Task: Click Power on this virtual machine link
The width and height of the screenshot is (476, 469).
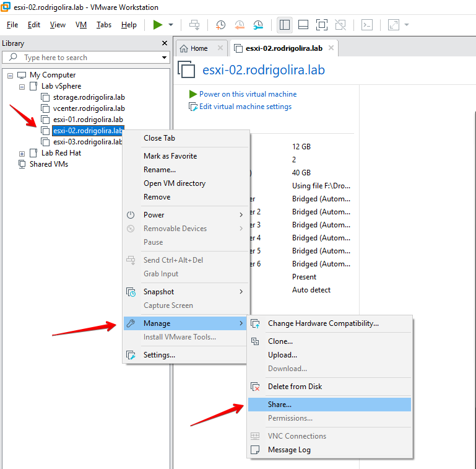Action: [248, 94]
